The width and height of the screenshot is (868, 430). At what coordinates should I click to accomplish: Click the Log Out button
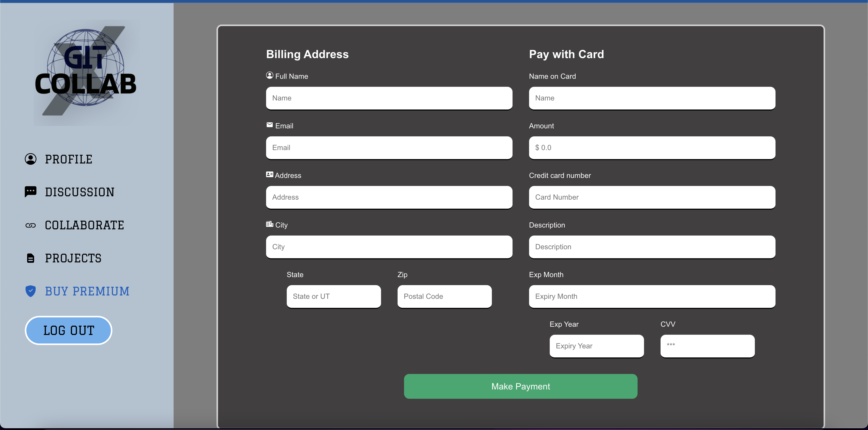68,330
